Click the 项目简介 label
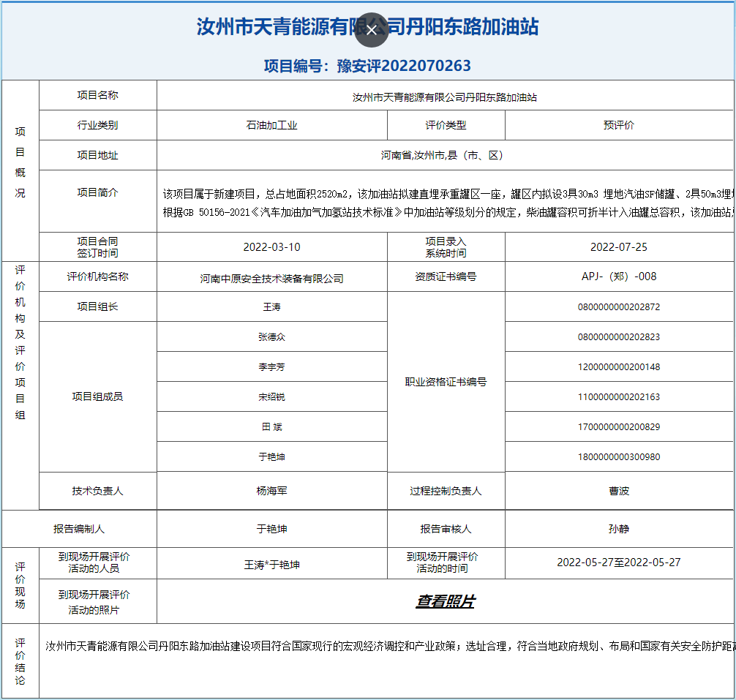The width and height of the screenshot is (736, 700). 97,192
